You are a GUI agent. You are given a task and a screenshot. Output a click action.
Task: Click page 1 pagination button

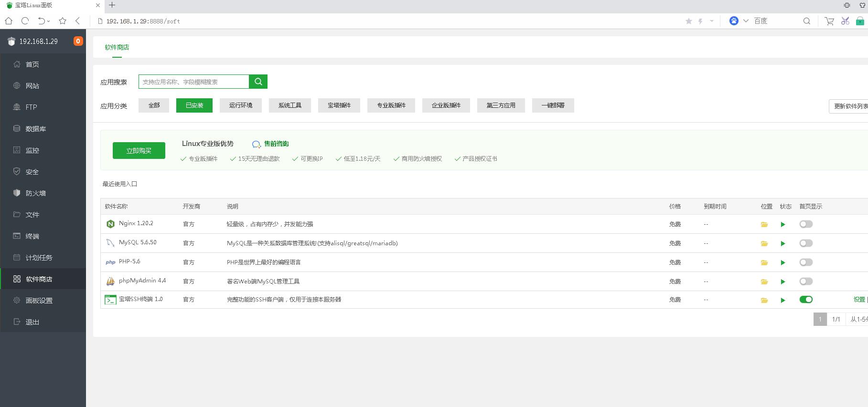(820, 319)
